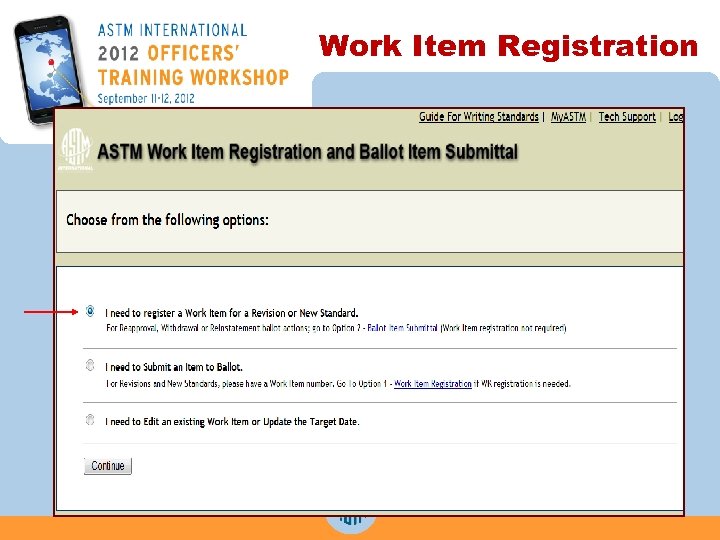720x540 pixels.
Task: Follow the Work Item Registration link
Action: [x=433, y=383]
